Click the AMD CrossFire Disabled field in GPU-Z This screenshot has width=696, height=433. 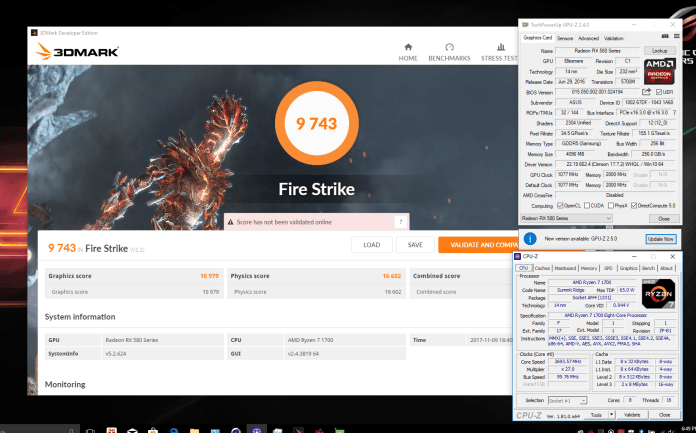point(615,195)
